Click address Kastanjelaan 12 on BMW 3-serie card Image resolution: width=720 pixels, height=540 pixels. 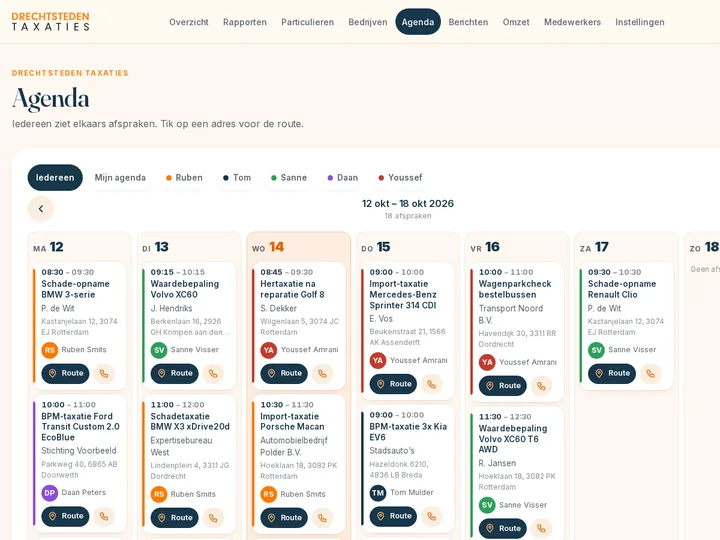tap(79, 326)
